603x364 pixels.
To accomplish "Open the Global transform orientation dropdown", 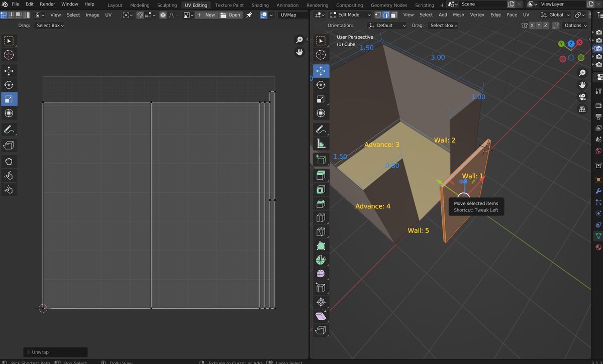I will (x=555, y=15).
